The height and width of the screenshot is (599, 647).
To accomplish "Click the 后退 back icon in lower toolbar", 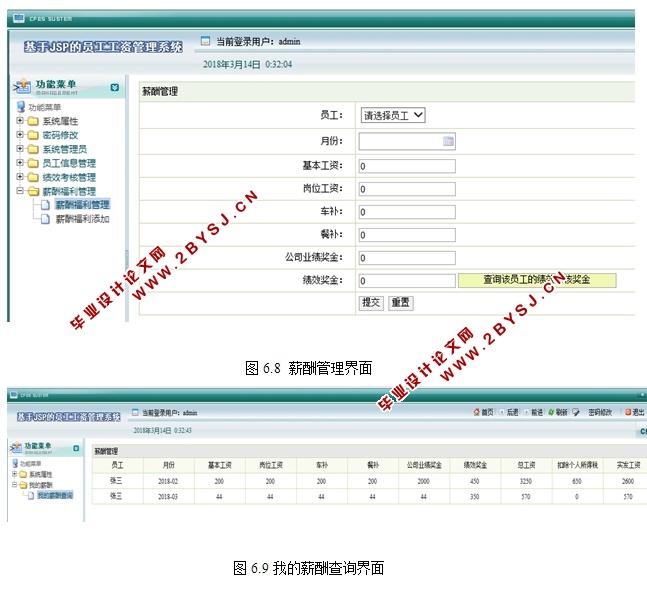I will tap(502, 412).
